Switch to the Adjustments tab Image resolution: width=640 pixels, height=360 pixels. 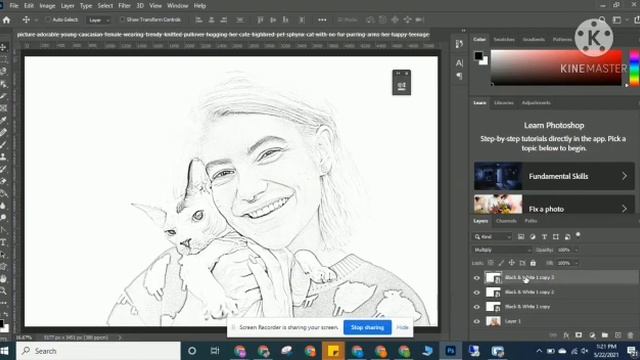[x=536, y=103]
